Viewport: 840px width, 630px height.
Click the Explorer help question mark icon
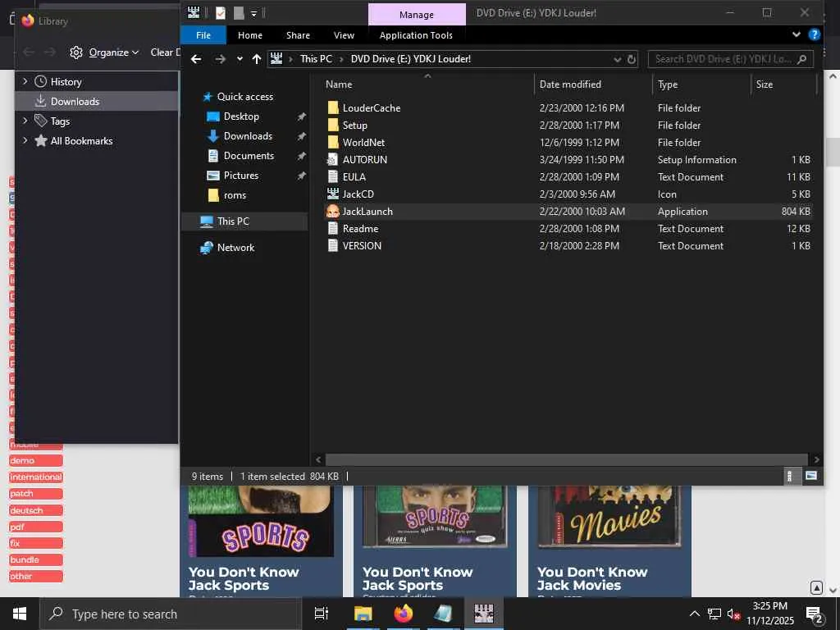[x=814, y=35]
